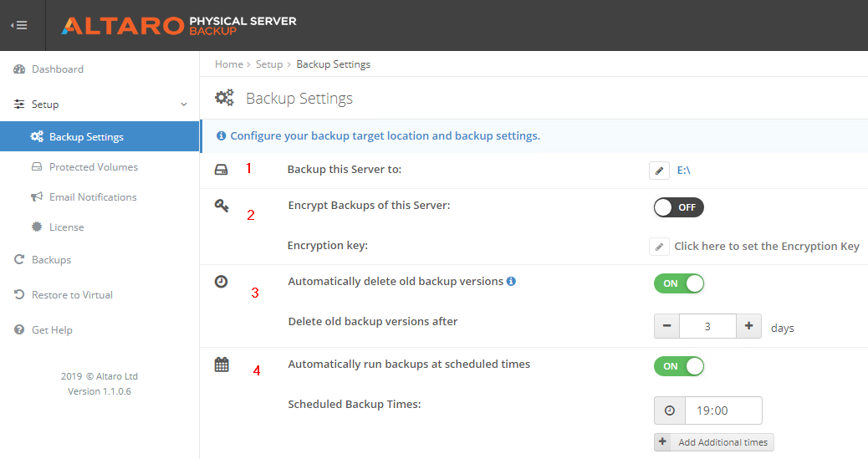868x459 pixels.
Task: Click the Home breadcrumb link
Action: 228,64
